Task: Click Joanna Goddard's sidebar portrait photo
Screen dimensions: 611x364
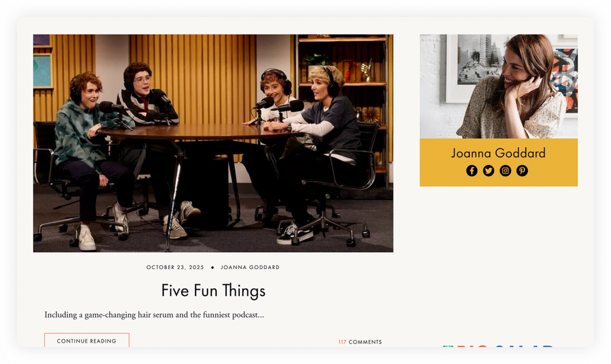Action: pos(498,87)
